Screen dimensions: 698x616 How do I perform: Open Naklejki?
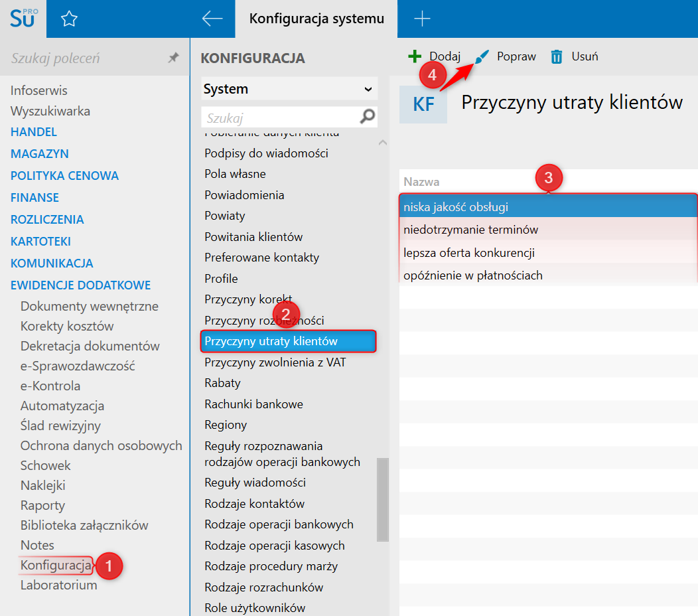pyautogui.click(x=42, y=485)
